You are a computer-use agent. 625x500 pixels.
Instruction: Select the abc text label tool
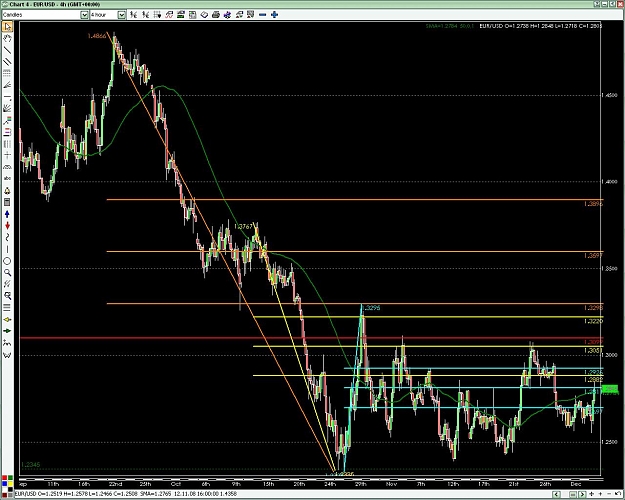[7, 178]
